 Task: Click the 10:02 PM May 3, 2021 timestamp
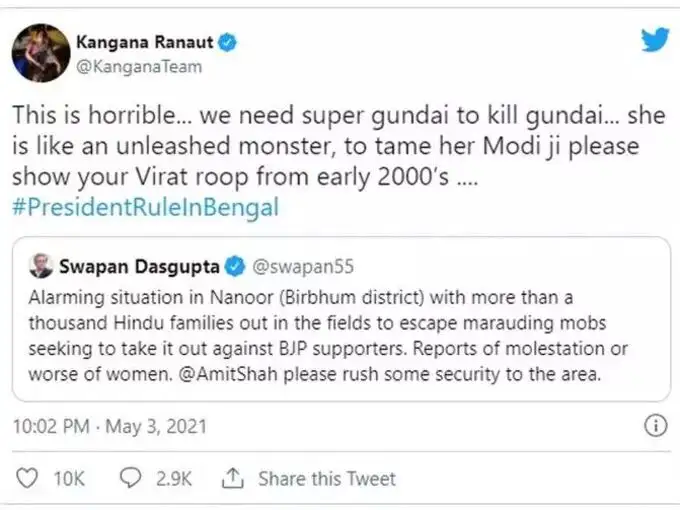pyautogui.click(x=109, y=425)
